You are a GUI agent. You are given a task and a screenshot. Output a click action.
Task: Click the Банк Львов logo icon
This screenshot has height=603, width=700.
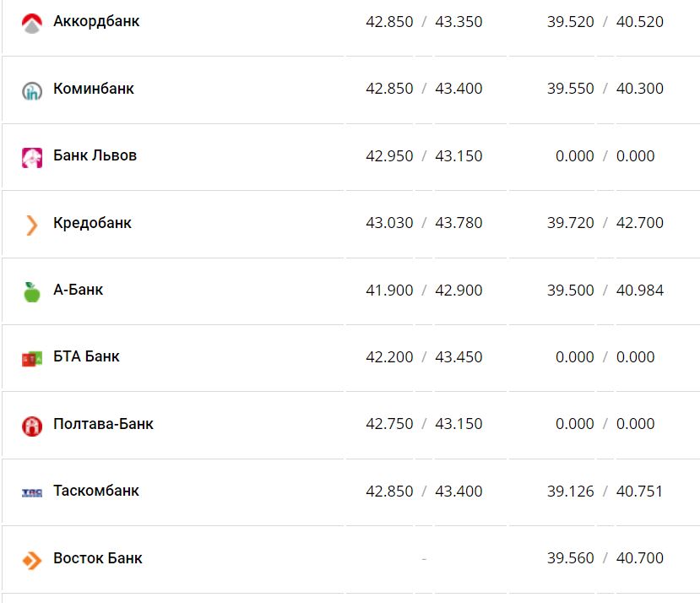click(x=32, y=157)
